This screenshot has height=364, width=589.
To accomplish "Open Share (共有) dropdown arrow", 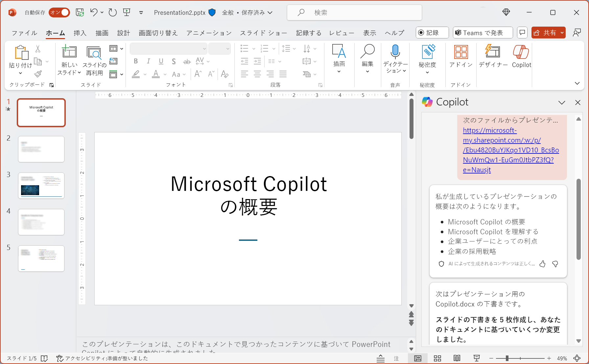I will point(562,33).
